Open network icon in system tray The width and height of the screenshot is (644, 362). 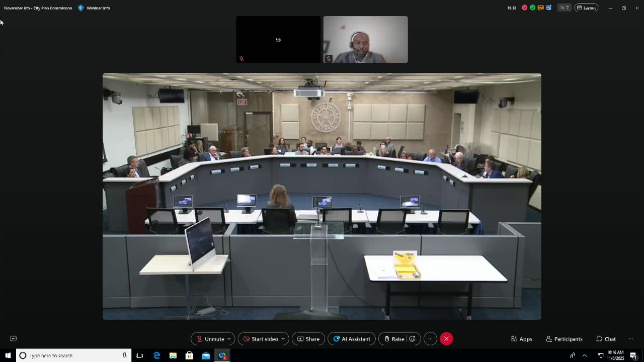600,355
